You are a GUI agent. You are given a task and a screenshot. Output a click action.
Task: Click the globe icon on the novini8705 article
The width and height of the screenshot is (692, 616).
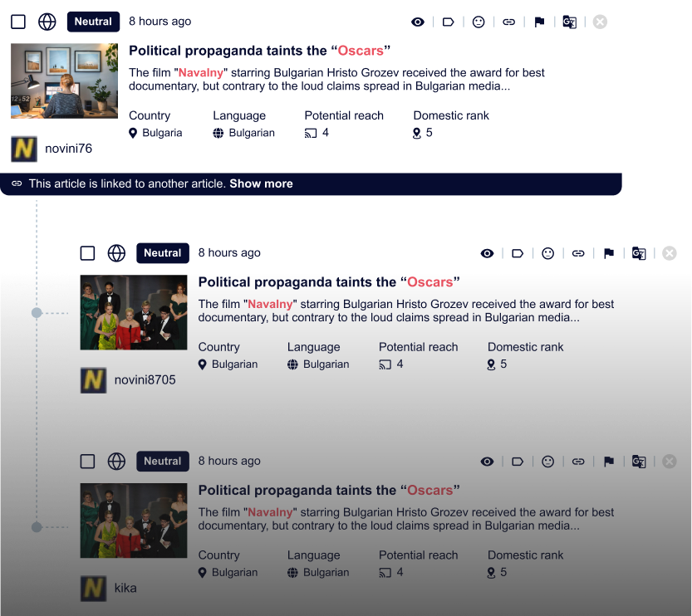pyautogui.click(x=116, y=253)
